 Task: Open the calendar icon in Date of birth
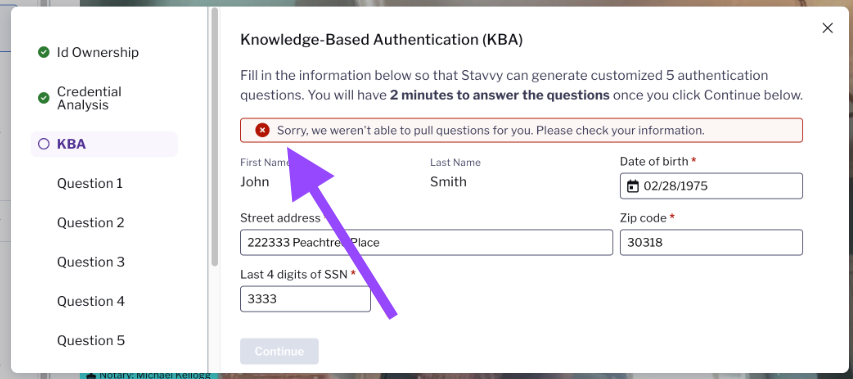632,186
